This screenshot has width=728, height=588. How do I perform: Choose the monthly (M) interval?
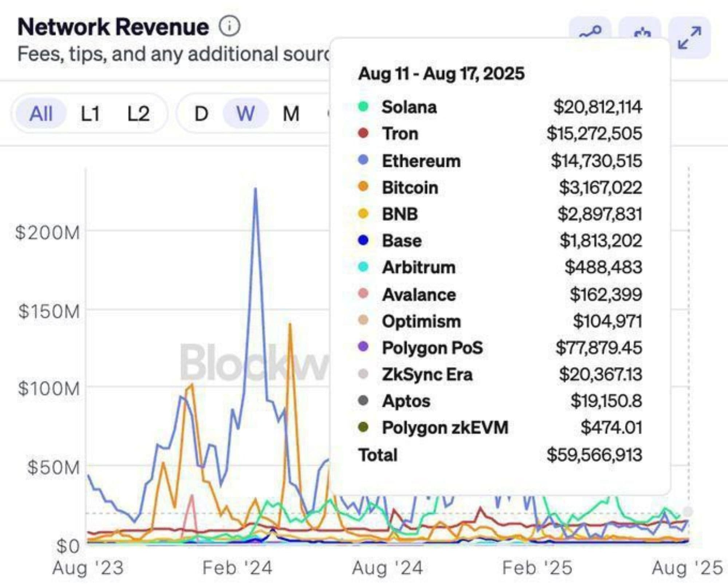coord(291,114)
